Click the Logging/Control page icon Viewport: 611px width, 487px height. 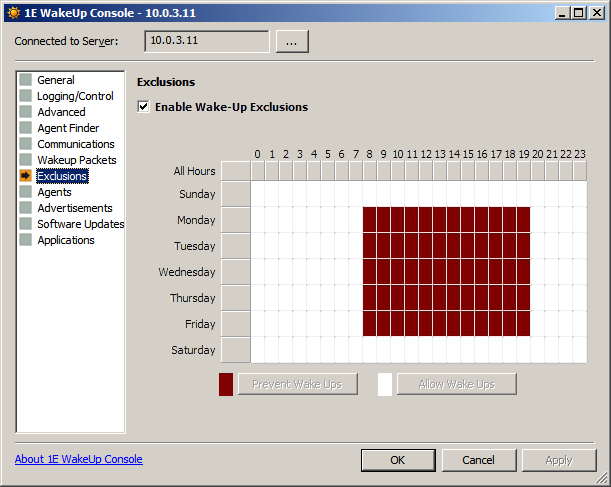pos(25,96)
